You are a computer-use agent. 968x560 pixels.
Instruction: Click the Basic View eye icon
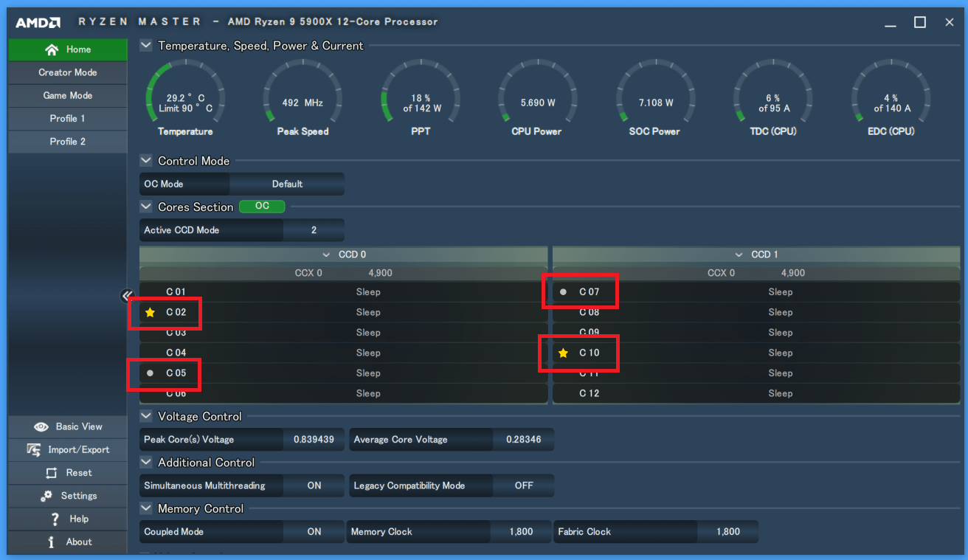click(x=41, y=427)
